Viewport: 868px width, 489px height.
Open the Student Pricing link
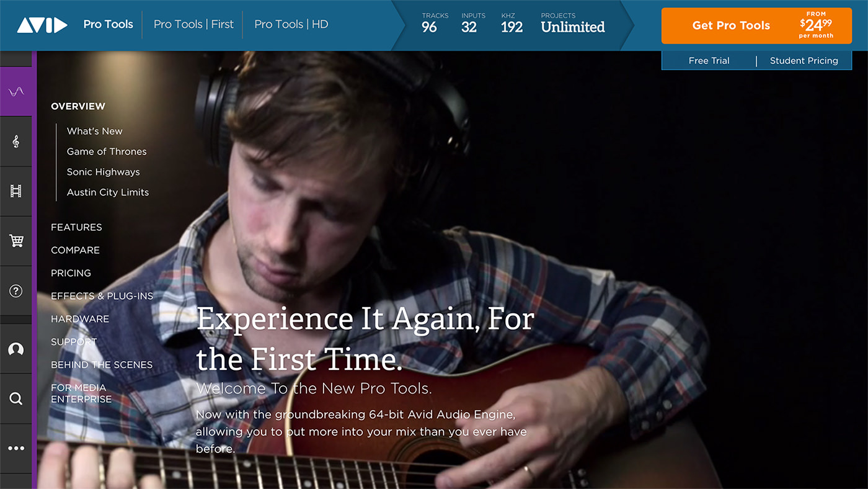(x=804, y=60)
